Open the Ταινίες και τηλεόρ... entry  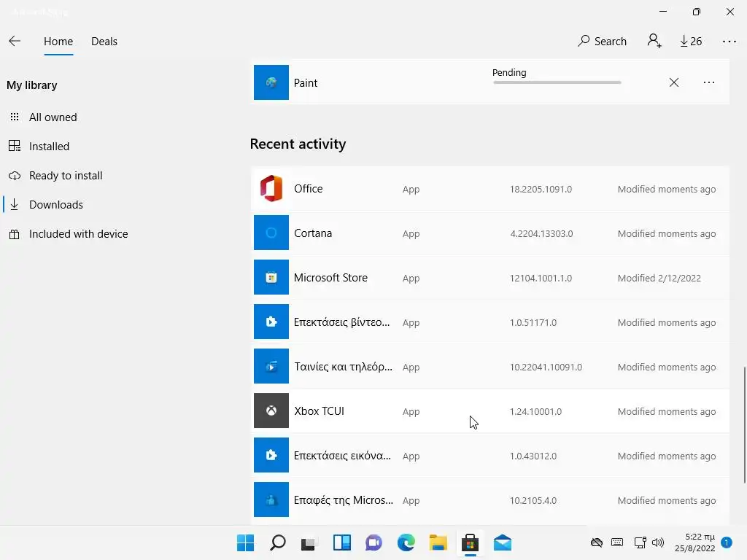point(489,367)
